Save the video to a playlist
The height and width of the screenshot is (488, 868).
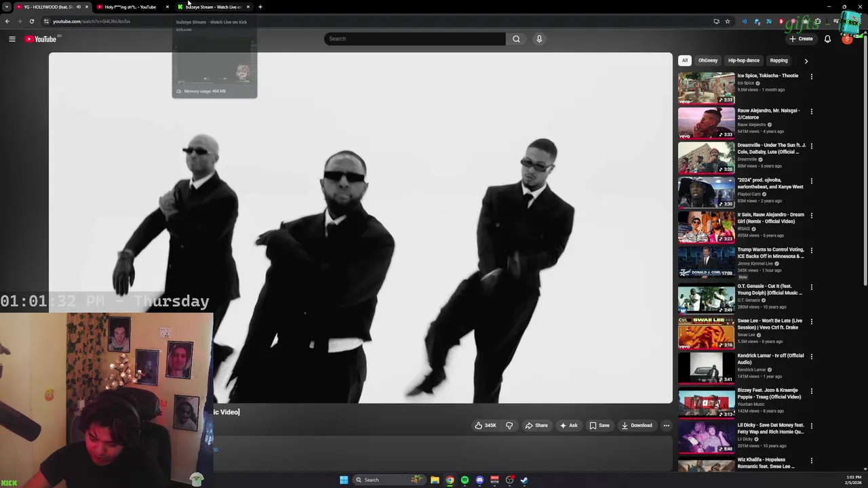tap(599, 426)
